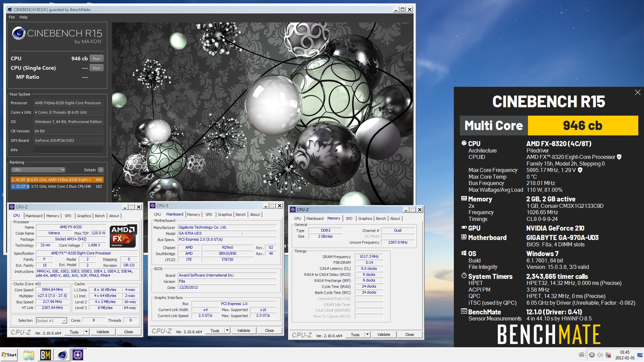Click the title bar icon of CPU-Z Memory window
The image size is (644, 362).
(x=292, y=209)
